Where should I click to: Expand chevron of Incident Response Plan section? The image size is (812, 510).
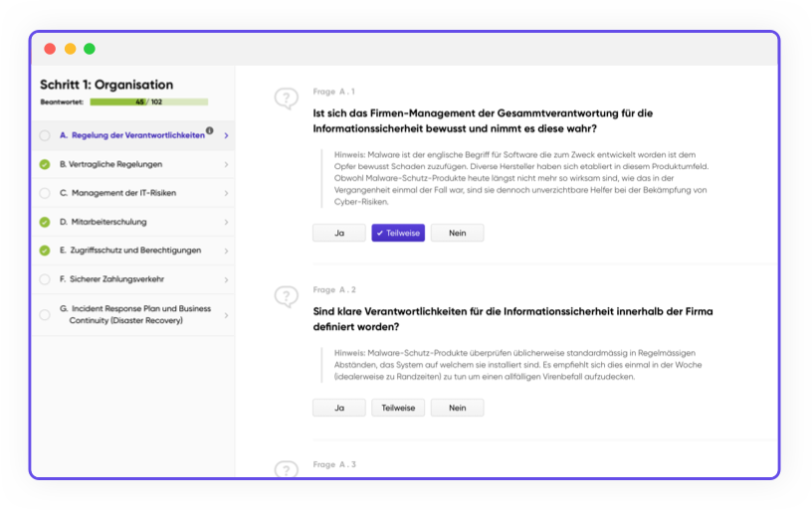click(x=226, y=315)
